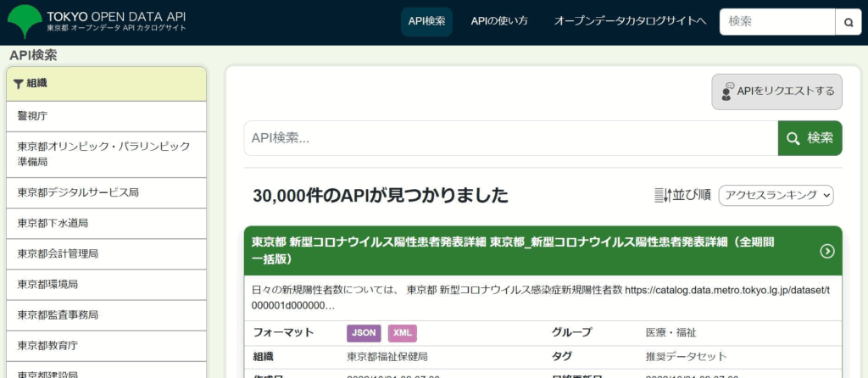The width and height of the screenshot is (868, 378).
Task: Open the circled arrow on the green card header
Action: [x=827, y=251]
